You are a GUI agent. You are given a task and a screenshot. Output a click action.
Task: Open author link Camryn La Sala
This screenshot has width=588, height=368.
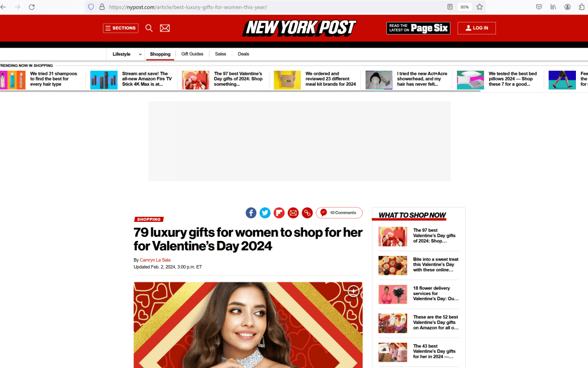coord(155,260)
